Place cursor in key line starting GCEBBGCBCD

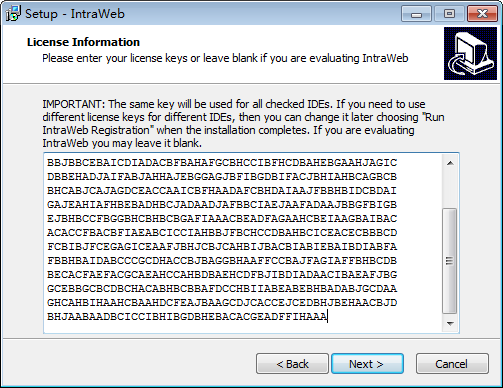(222, 289)
